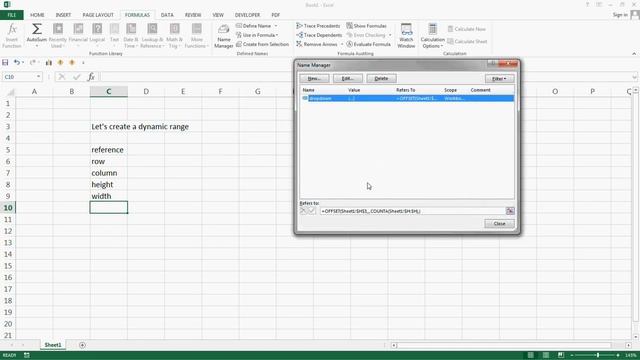Image resolution: width=640 pixels, height=360 pixels.
Task: Click the Refers to formula field
Action: coord(413,211)
